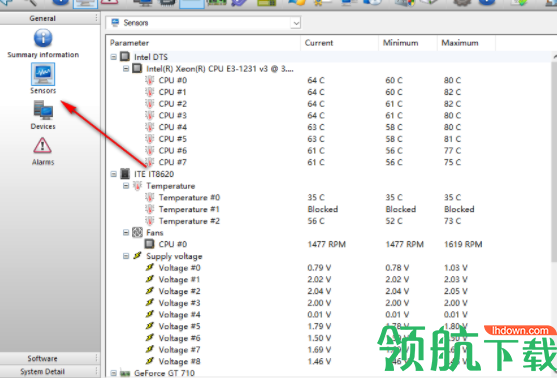This screenshot has width=557, height=378.
Task: Click the chip icon of the fan CPU #0 row
Action: tap(150, 244)
